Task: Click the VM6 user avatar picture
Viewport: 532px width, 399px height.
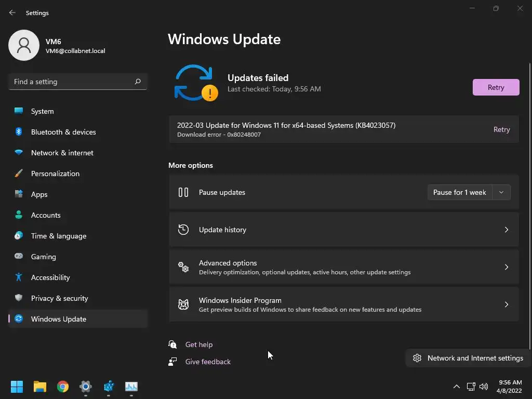Action: coord(24,45)
